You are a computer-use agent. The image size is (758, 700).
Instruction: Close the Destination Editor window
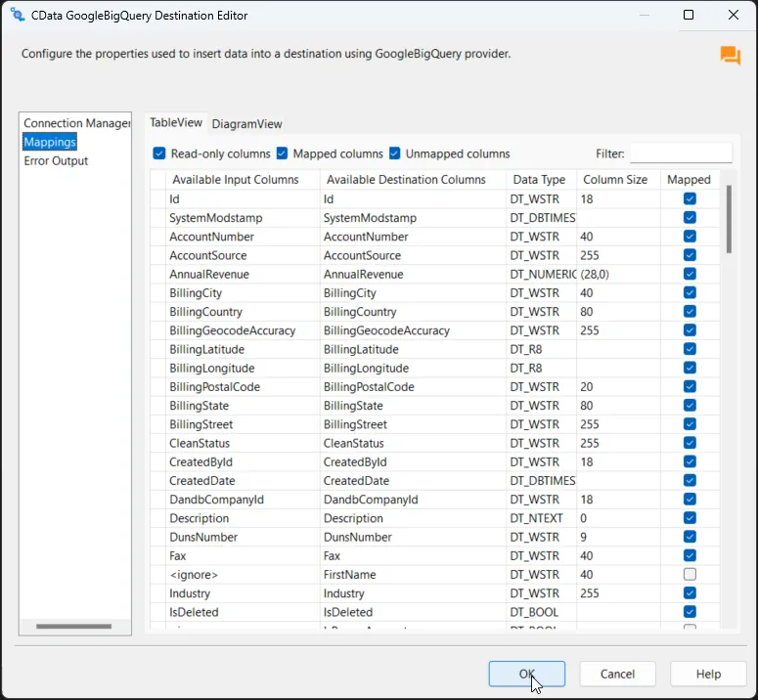(734, 16)
